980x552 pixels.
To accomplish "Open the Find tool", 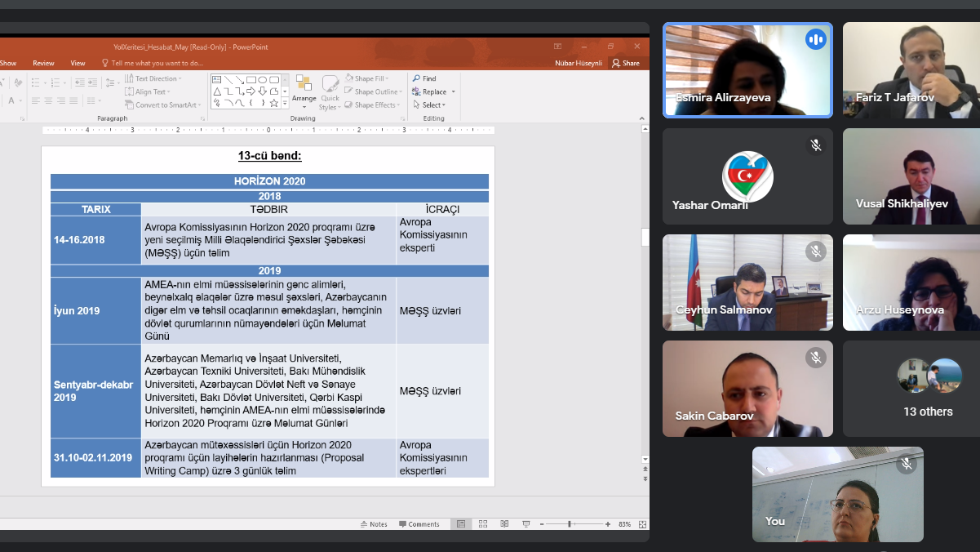I will (423, 78).
